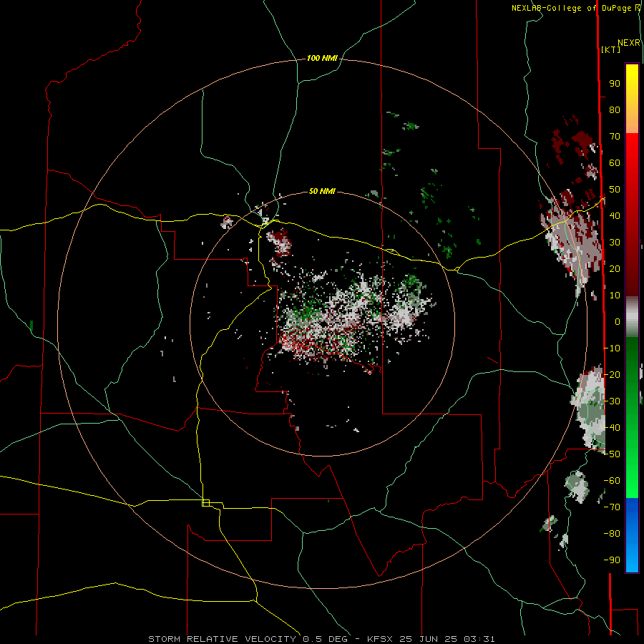Click the NEXLAB-College of DuPage credit text
This screenshot has height=644, width=644.
tap(572, 8)
